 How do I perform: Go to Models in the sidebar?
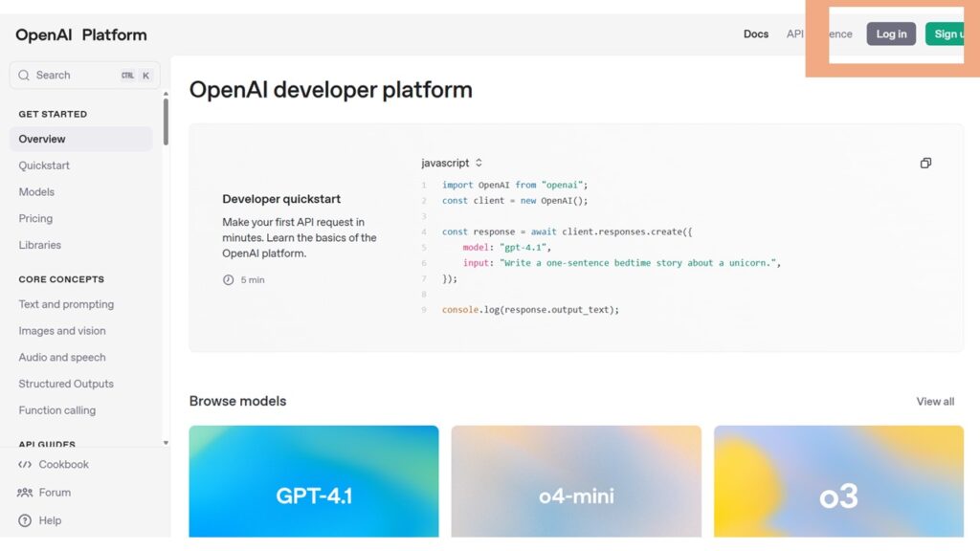click(x=36, y=191)
